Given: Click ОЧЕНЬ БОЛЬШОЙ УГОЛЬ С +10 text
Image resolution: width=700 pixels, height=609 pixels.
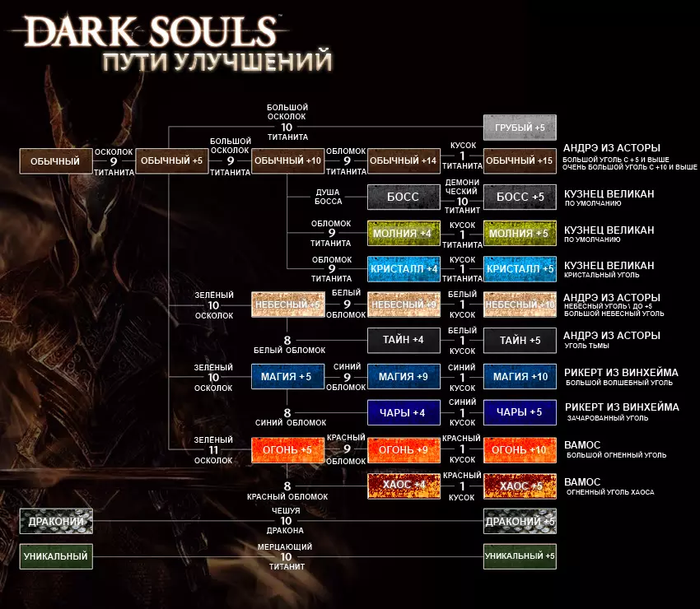Looking at the screenshot, I should [x=629, y=167].
